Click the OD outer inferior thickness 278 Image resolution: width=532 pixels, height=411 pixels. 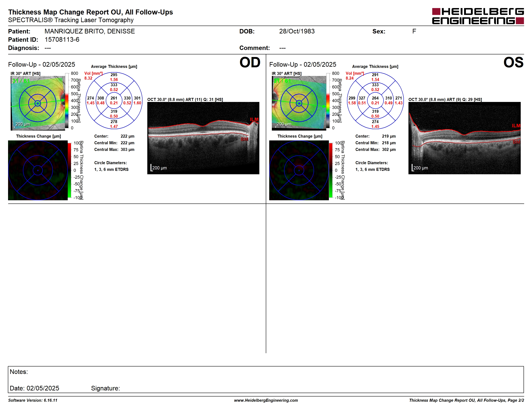click(x=114, y=121)
